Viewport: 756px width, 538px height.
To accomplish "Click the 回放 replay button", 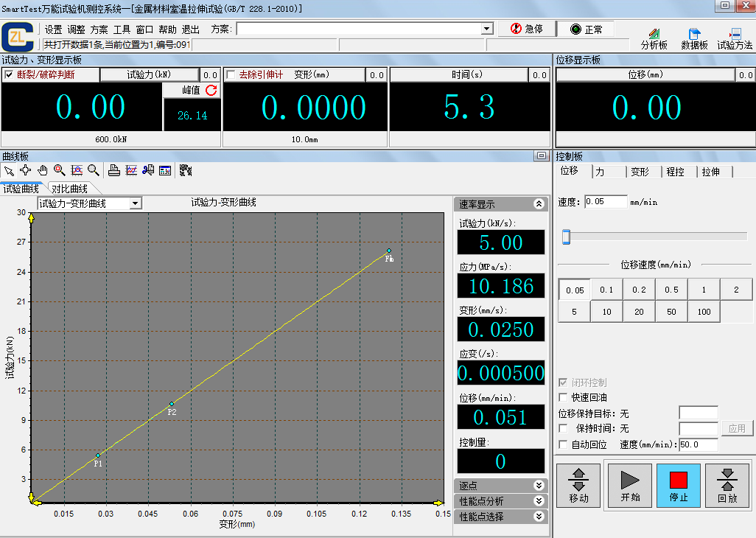I will [x=727, y=486].
